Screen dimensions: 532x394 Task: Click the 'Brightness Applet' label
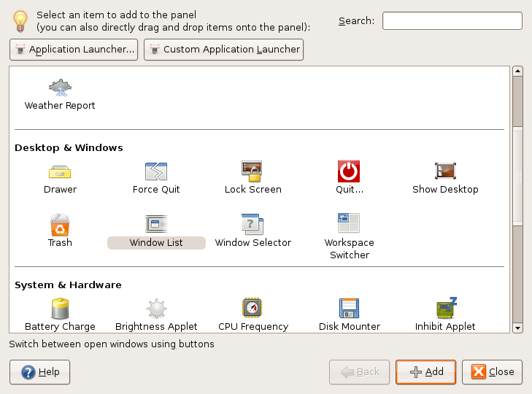tap(156, 326)
